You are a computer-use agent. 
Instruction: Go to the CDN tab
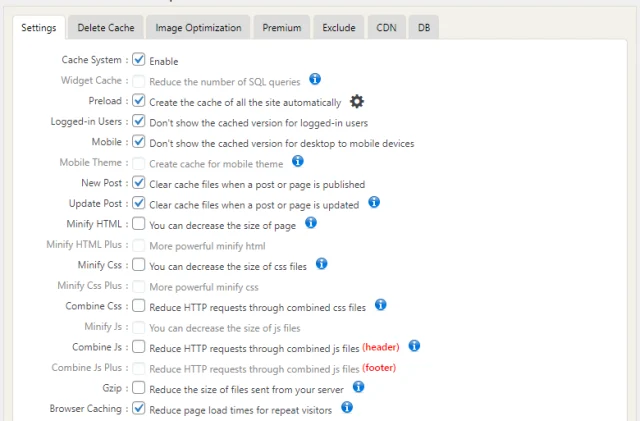(x=386, y=28)
